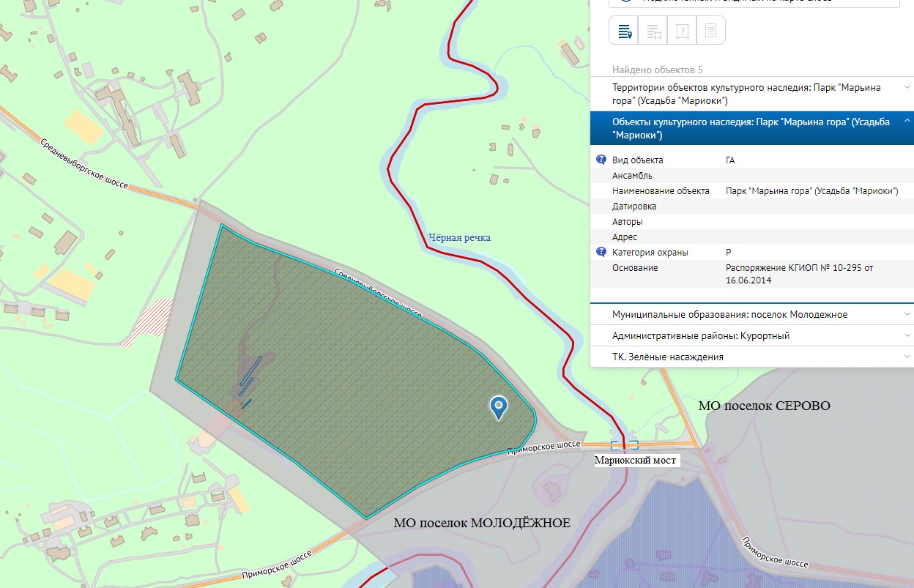Click the blue location pin on map
Image resolution: width=914 pixels, height=588 pixels.
click(499, 407)
